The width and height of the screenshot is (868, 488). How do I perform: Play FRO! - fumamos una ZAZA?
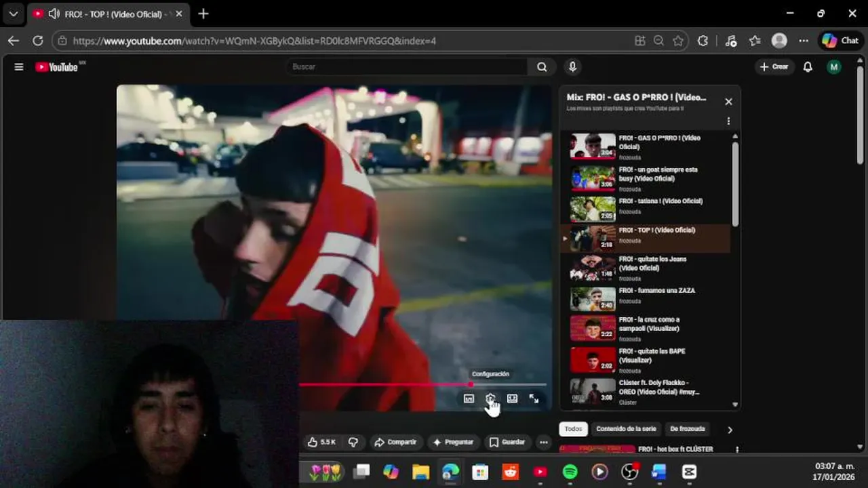645,298
